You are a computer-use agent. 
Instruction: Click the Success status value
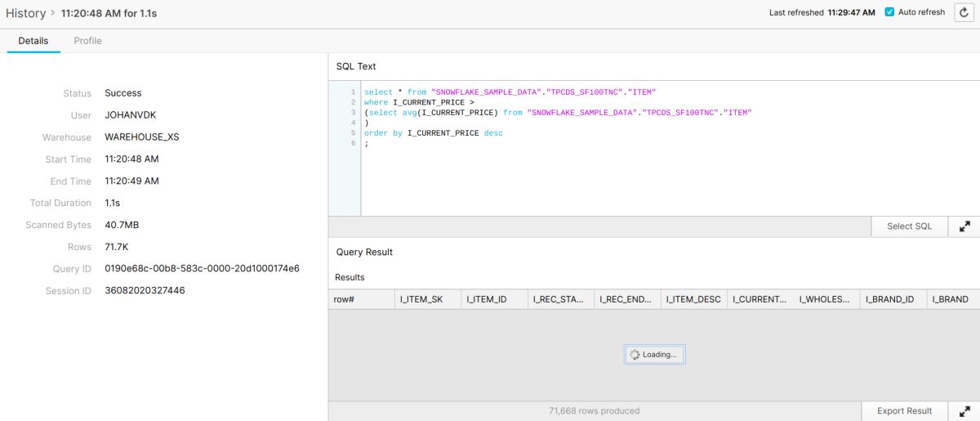(x=123, y=93)
